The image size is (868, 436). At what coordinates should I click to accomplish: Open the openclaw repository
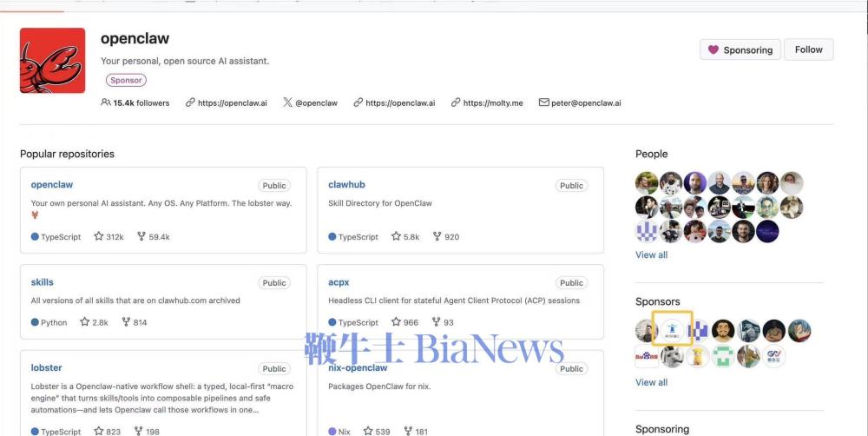52,184
